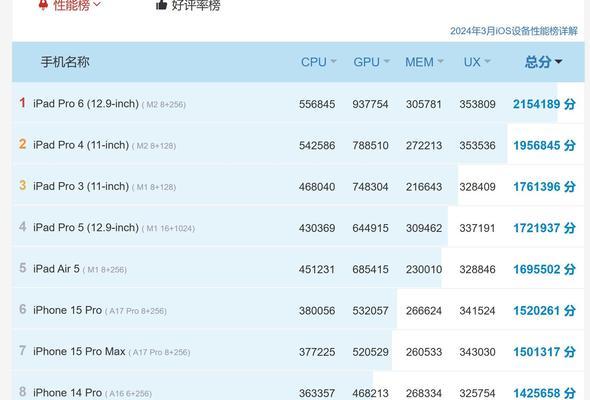
Task: Click the 手机名称 column header
Action: click(65, 62)
